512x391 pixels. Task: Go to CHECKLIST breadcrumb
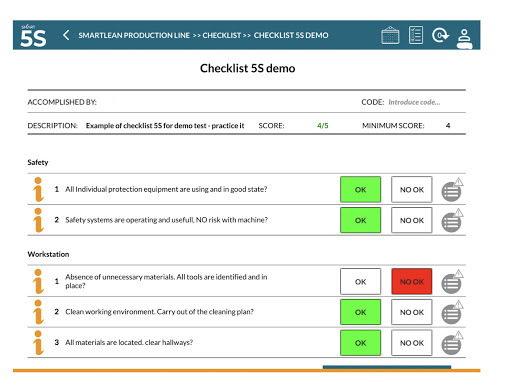[222, 35]
